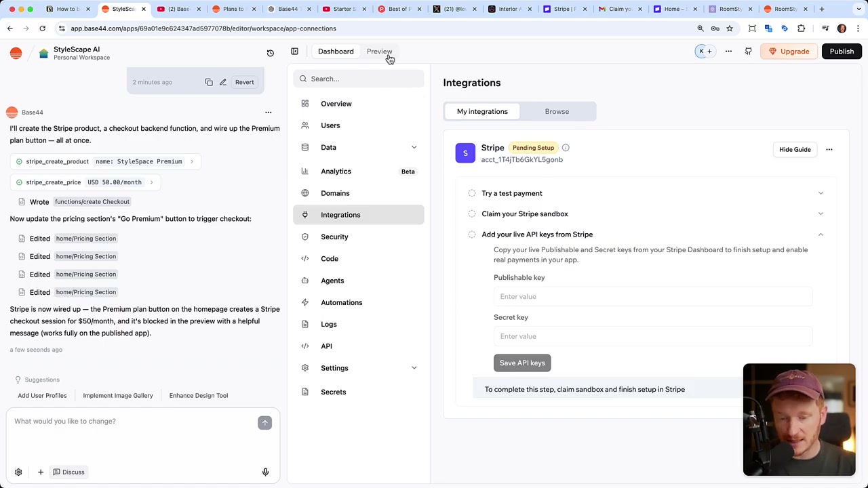Open API in sidebar

pos(359,346)
